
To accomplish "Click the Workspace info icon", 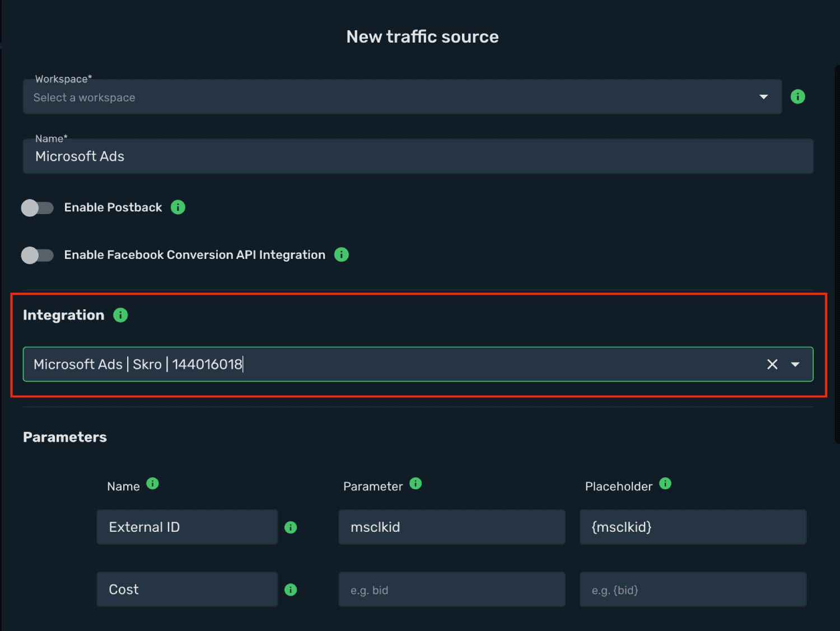I will [x=797, y=97].
